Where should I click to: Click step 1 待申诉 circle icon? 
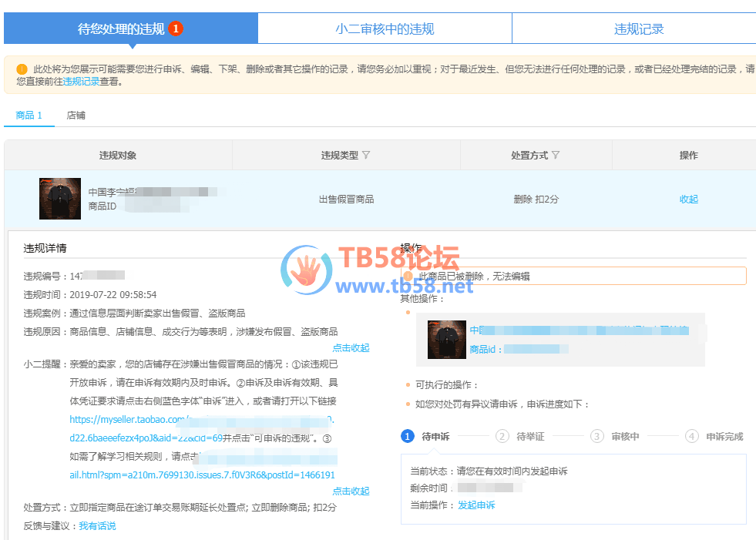tap(408, 436)
